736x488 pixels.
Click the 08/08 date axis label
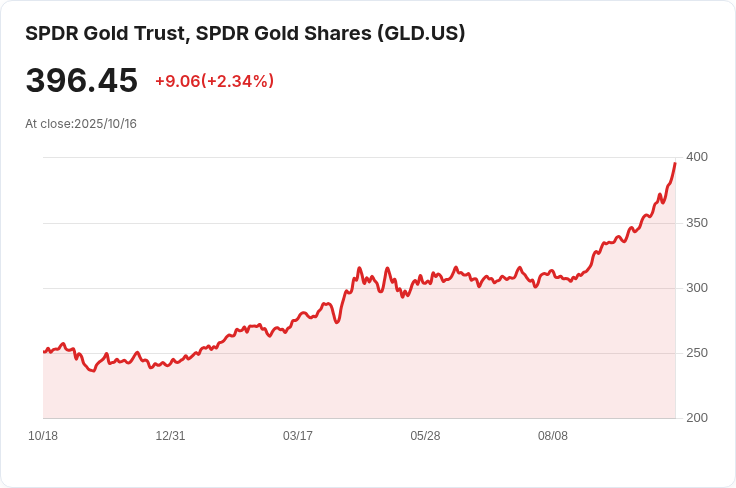[553, 436]
